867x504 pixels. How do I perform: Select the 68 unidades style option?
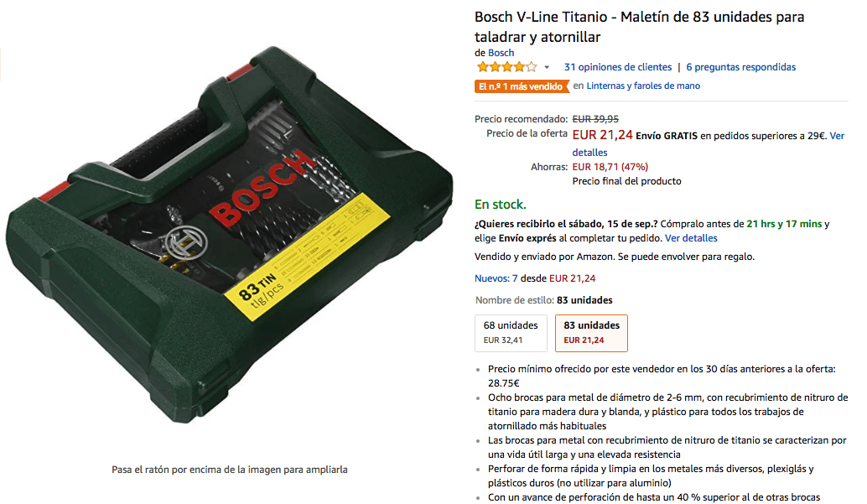pos(511,333)
